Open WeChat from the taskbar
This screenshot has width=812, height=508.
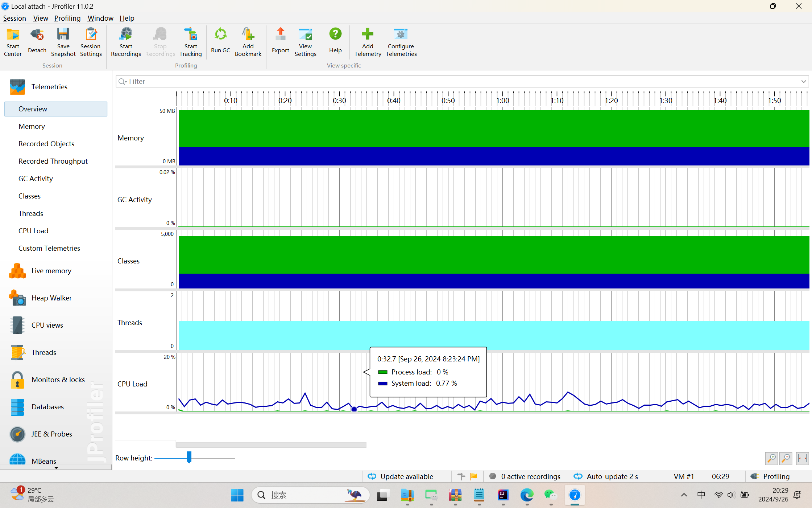[x=551, y=495]
